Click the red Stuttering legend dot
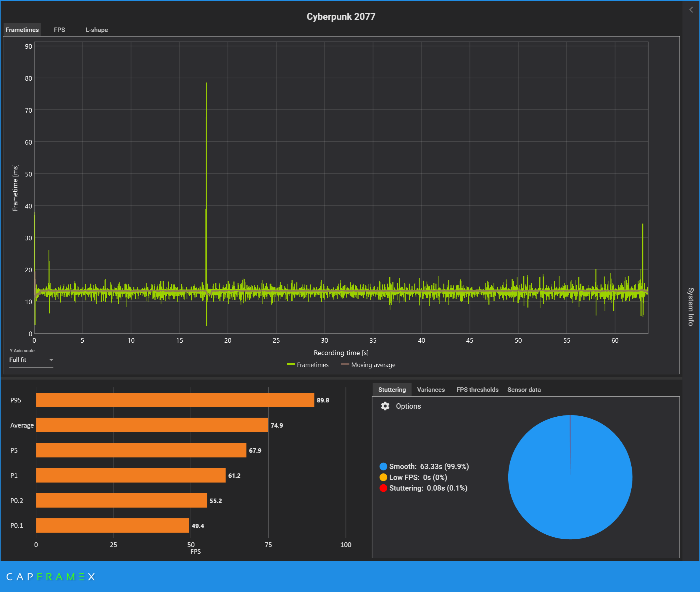 pos(383,488)
